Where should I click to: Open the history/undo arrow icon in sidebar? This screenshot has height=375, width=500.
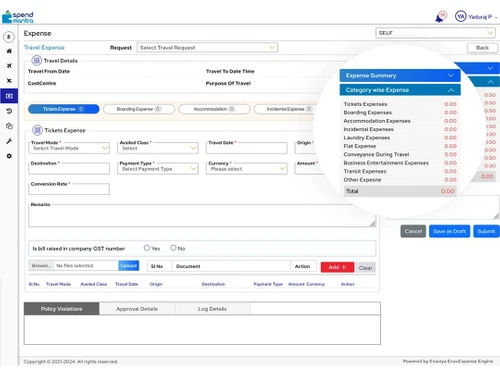(9, 111)
